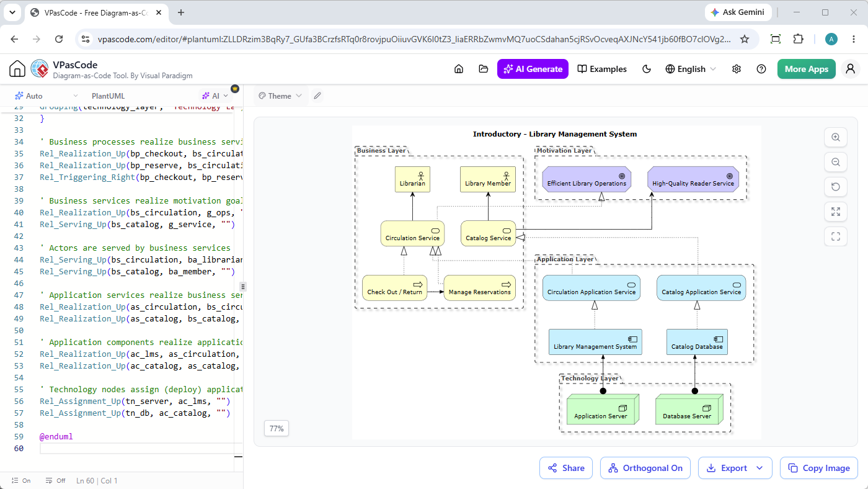Screen dimensions: 868x489
Task: Open the home icon in top navigation
Action: pyautogui.click(x=459, y=69)
